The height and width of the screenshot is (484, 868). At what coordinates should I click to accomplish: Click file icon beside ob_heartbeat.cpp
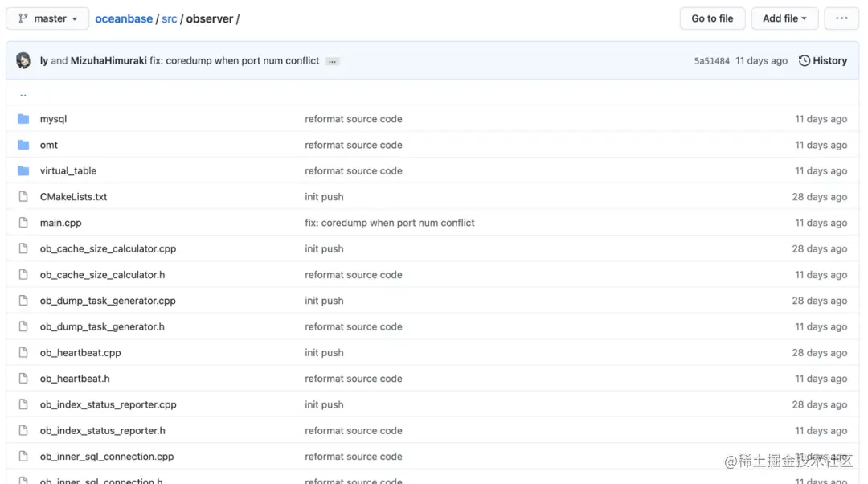tap(23, 353)
